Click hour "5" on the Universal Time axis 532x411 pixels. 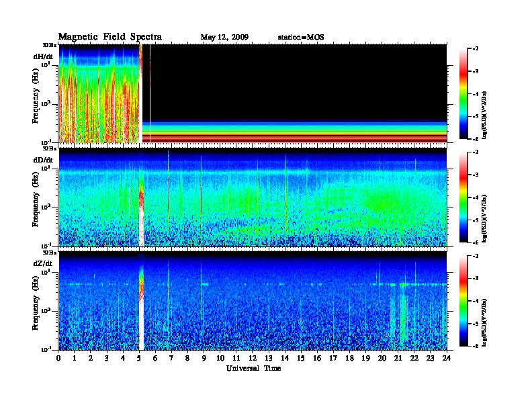click(x=139, y=359)
